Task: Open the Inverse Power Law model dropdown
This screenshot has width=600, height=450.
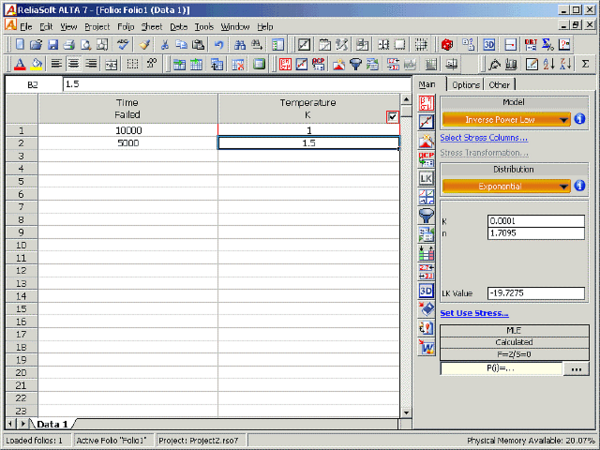Action: tap(565, 120)
